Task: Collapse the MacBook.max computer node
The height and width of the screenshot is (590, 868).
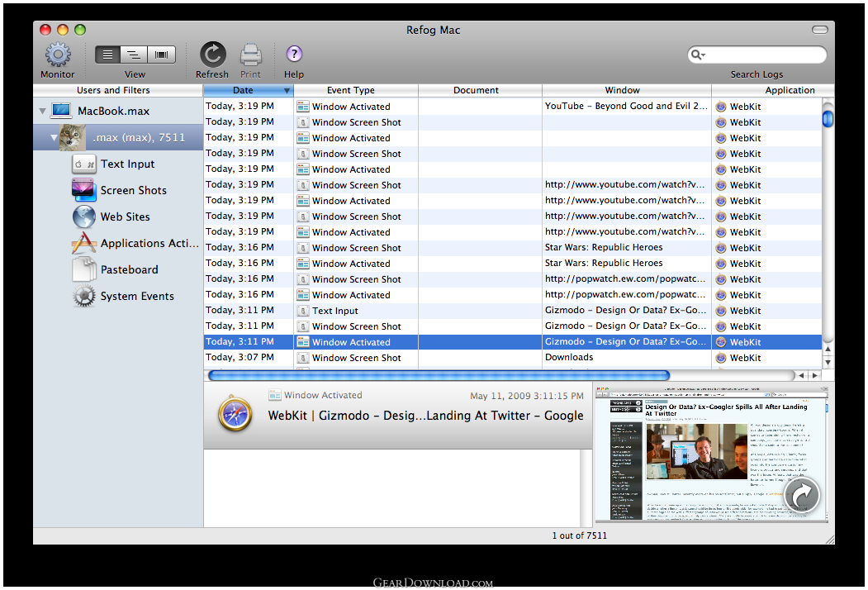Action: (43, 111)
